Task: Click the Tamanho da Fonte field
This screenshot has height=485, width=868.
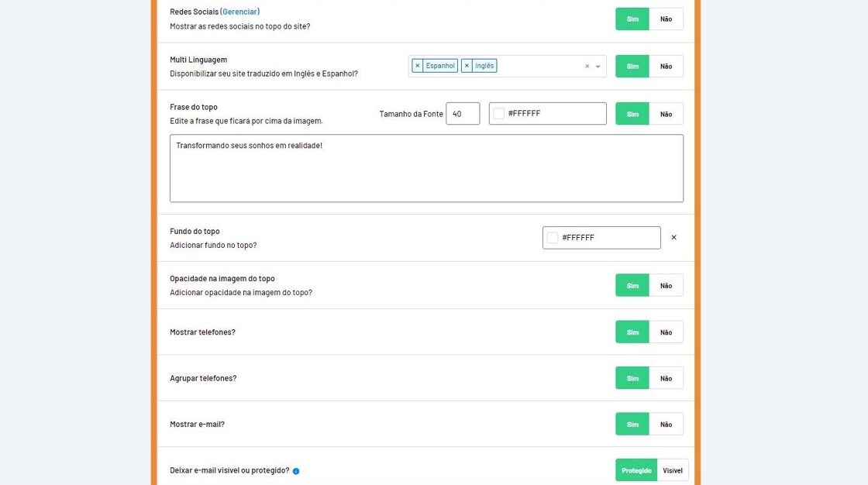Action: (463, 114)
